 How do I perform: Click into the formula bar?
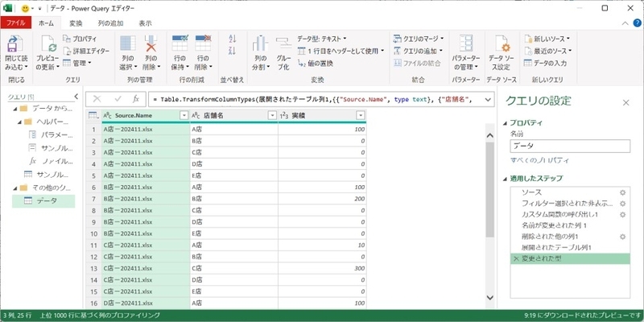pos(315,99)
